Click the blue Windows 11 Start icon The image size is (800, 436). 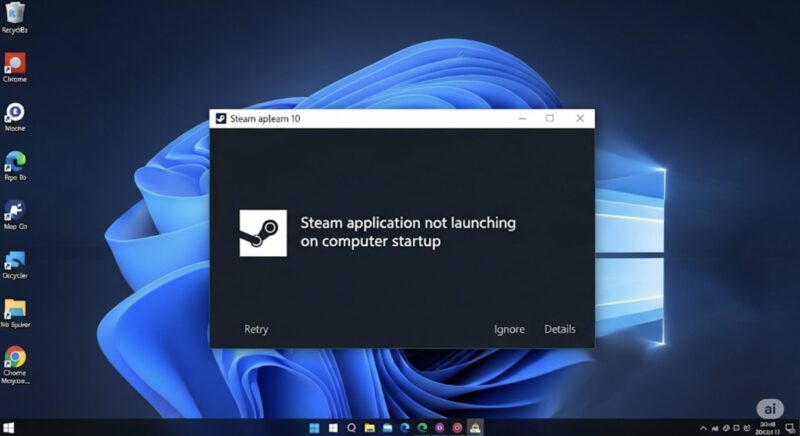314,428
